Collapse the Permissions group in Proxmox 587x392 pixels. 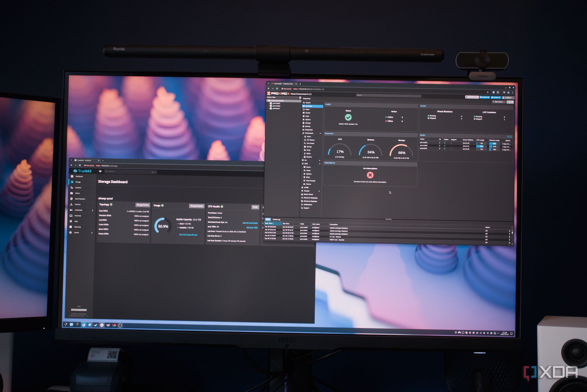pos(320,133)
